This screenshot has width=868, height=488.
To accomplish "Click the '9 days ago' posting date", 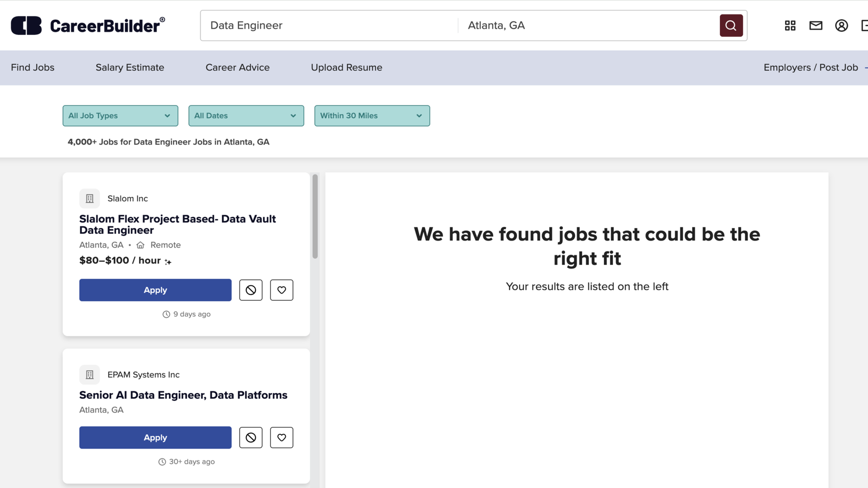I will click(192, 314).
